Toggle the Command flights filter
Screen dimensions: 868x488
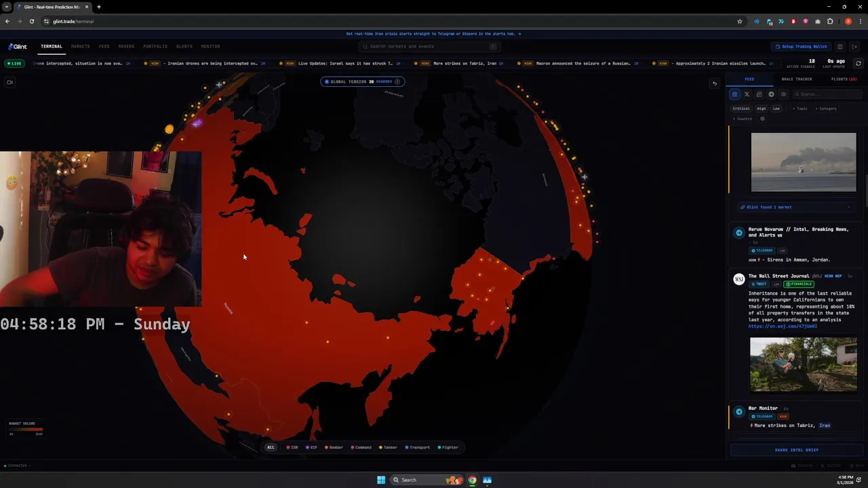coord(361,447)
